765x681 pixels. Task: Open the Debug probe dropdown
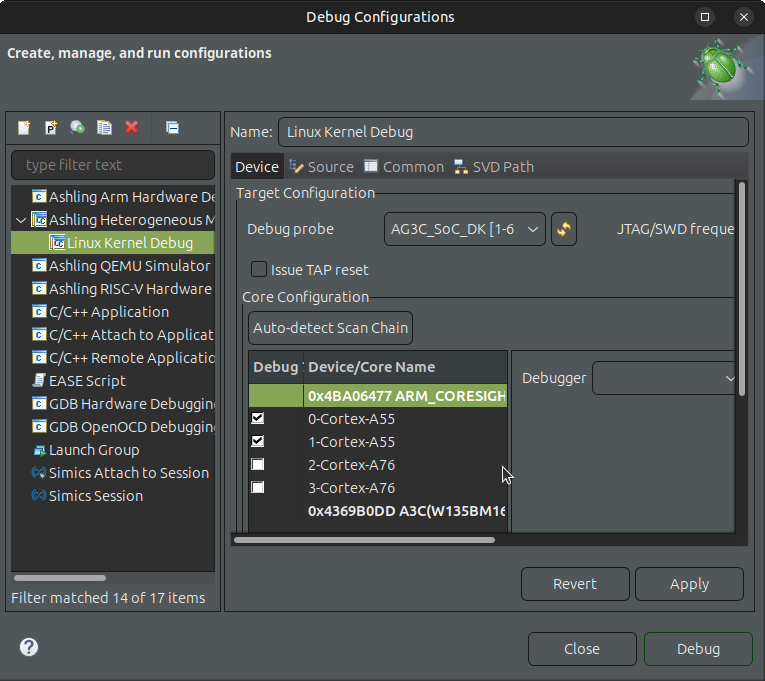coord(465,229)
